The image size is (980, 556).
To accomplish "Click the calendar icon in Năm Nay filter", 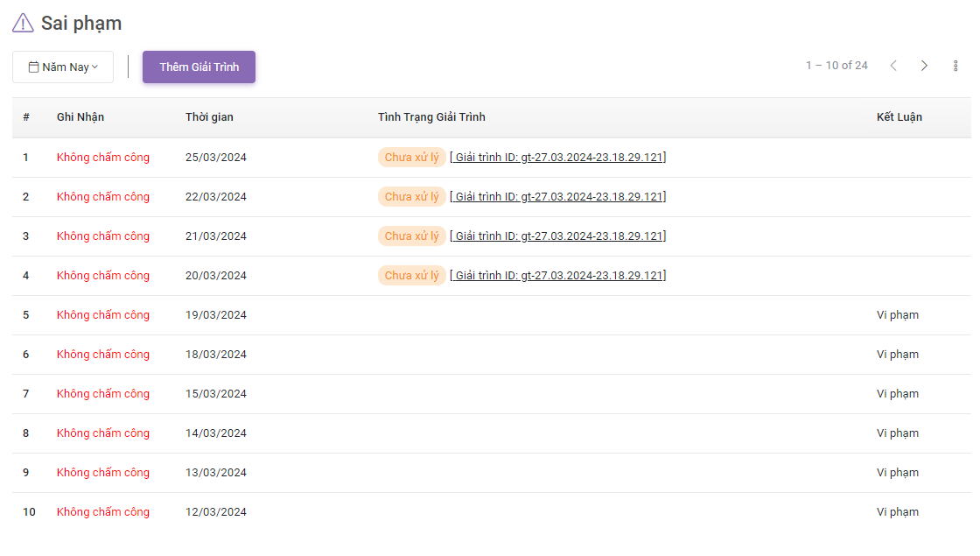I will point(33,67).
